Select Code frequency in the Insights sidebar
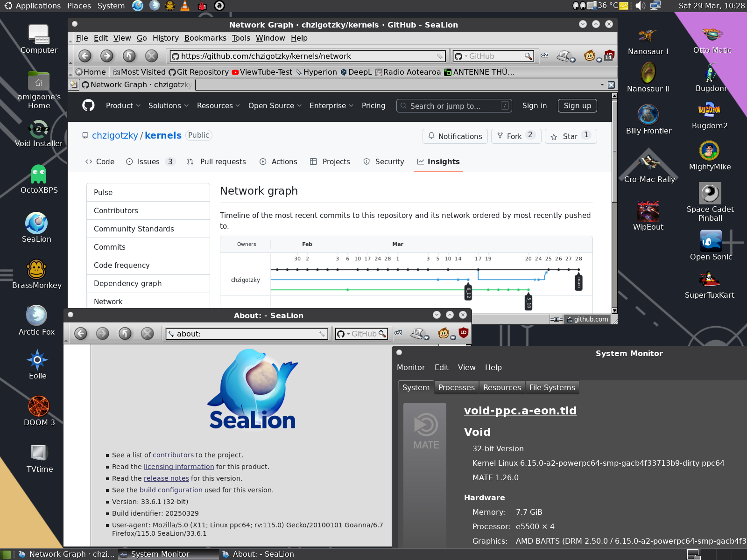Viewport: 747px width, 560px height. tap(148, 266)
